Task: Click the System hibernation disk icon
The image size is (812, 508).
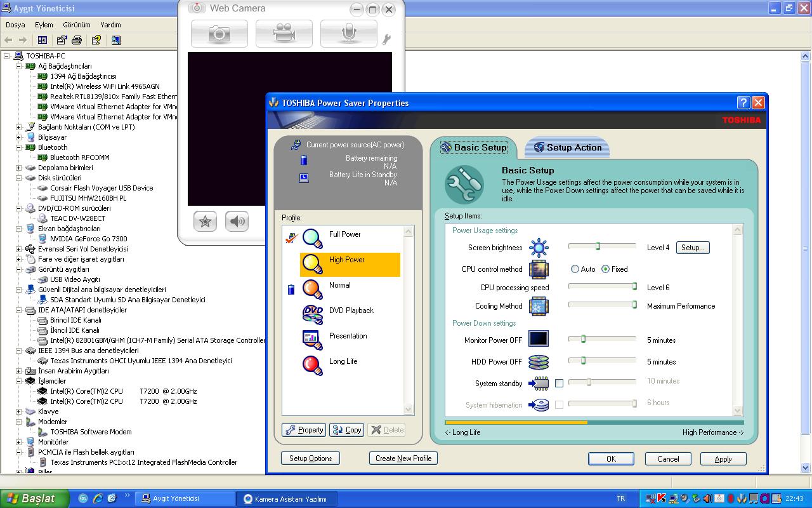Action: [x=539, y=405]
